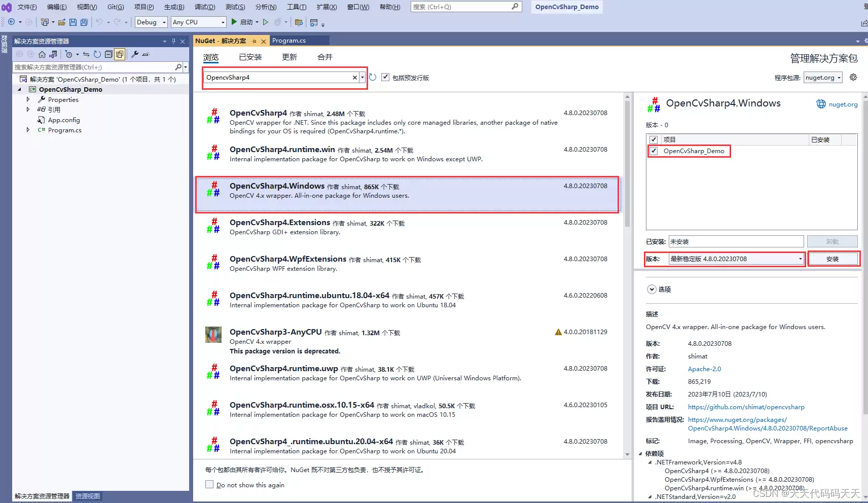This screenshot has width=868, height=503.
Task: Click the Collapse All icon in Solution Explorer
Action: (108, 54)
